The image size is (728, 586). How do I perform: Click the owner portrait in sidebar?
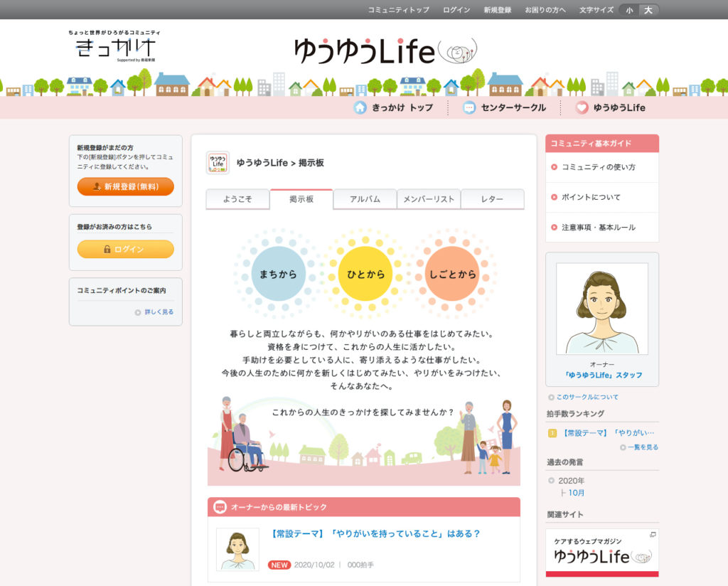(602, 309)
